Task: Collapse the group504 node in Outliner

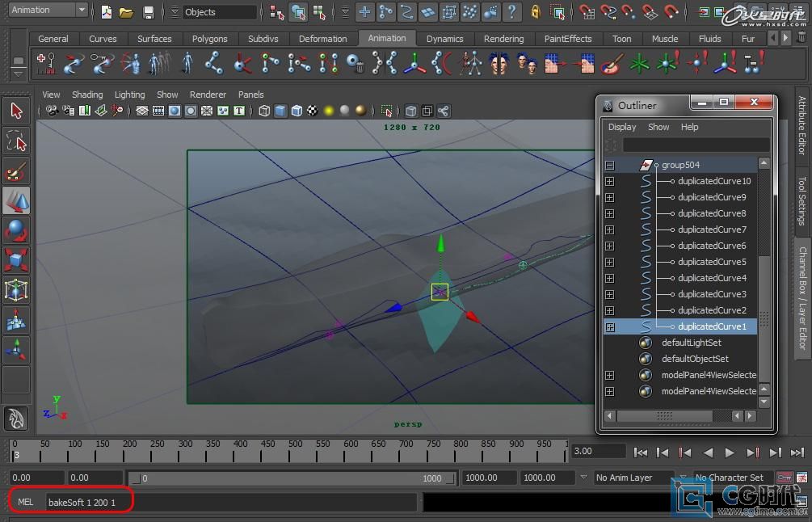Action: (x=609, y=165)
